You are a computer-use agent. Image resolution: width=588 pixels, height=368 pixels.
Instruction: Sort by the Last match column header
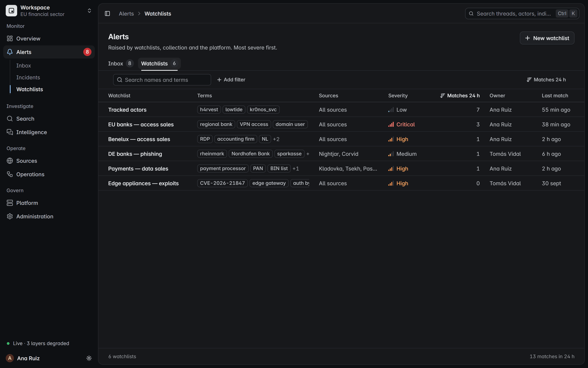click(x=555, y=96)
